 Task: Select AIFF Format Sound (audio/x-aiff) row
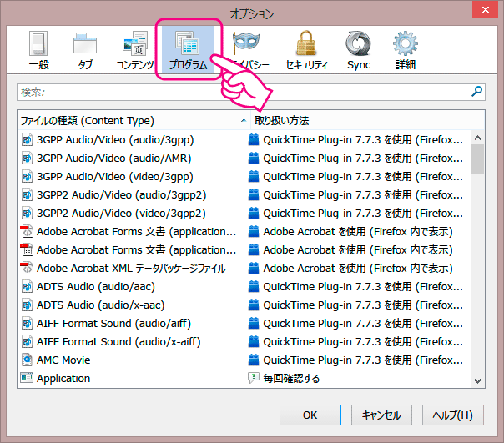click(244, 341)
